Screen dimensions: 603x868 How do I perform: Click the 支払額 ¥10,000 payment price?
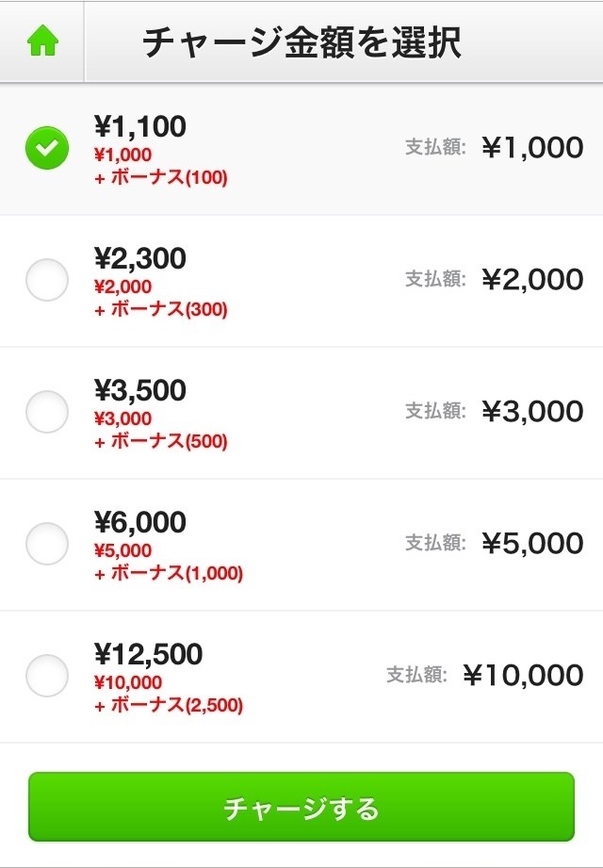[523, 676]
